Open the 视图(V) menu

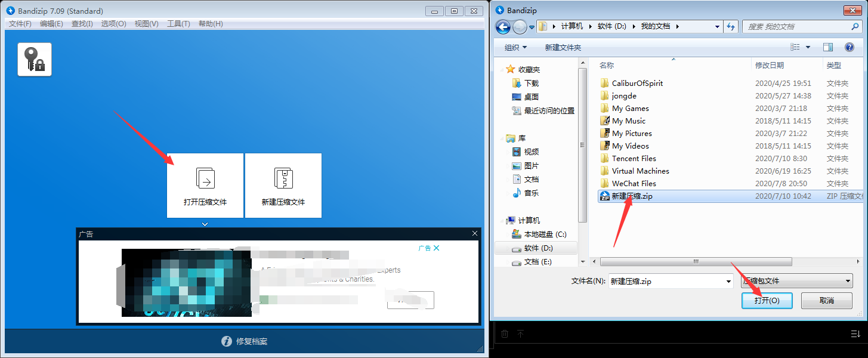click(x=146, y=24)
